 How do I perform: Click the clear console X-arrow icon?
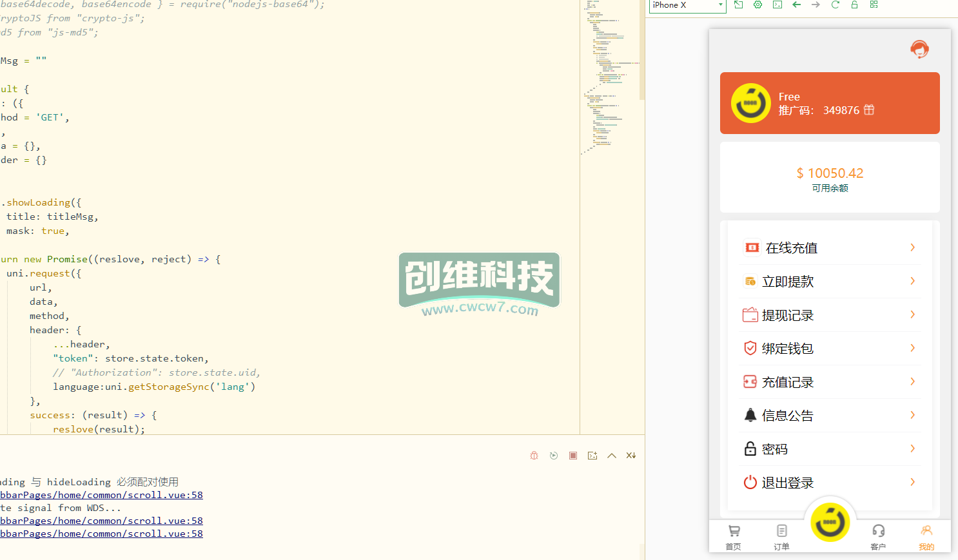pyautogui.click(x=631, y=456)
